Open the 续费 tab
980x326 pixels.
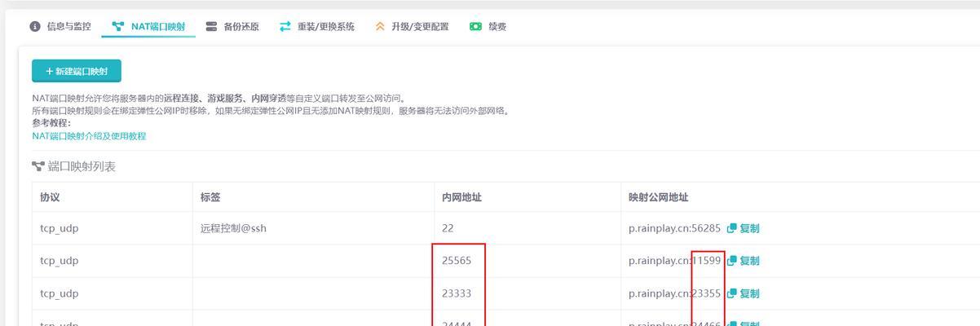[x=488, y=27]
